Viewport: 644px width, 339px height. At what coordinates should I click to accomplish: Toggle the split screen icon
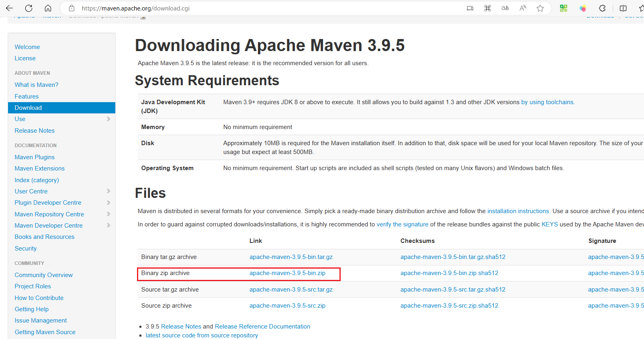pos(623,8)
